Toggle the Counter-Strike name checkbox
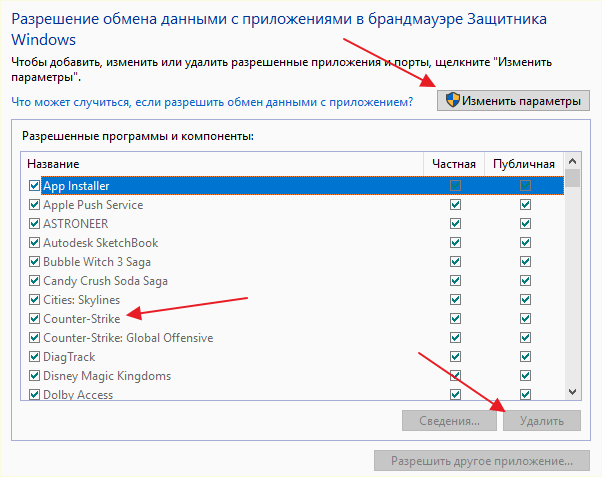The height and width of the screenshot is (477, 602). (34, 319)
